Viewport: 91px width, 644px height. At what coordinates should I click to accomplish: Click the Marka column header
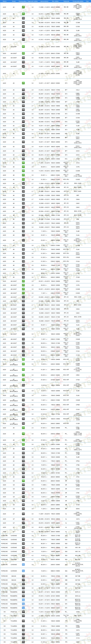(4, 1)
